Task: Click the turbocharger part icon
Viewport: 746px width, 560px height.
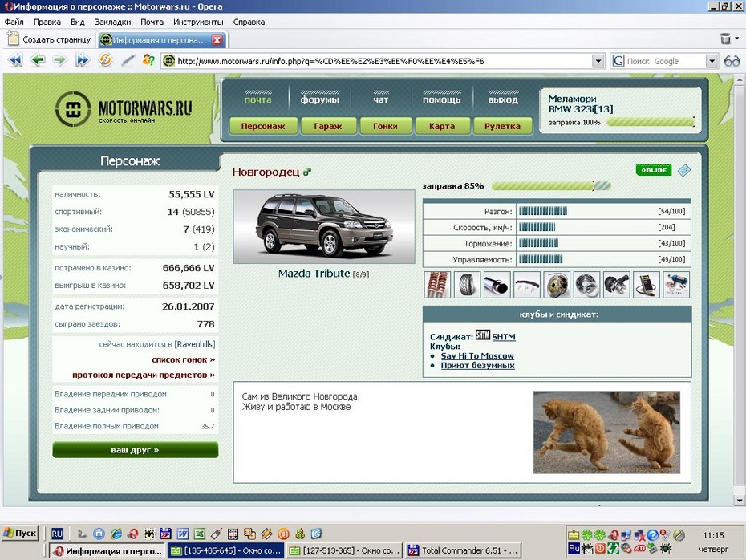Action: coord(617,285)
